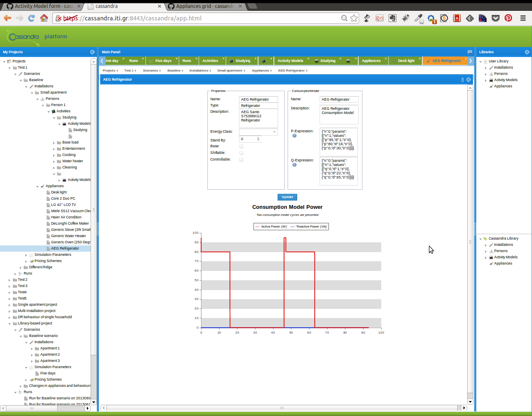Image resolution: width=532 pixels, height=416 pixels.
Task: Close the AEG Refrigerator panel
Action: (468, 79)
